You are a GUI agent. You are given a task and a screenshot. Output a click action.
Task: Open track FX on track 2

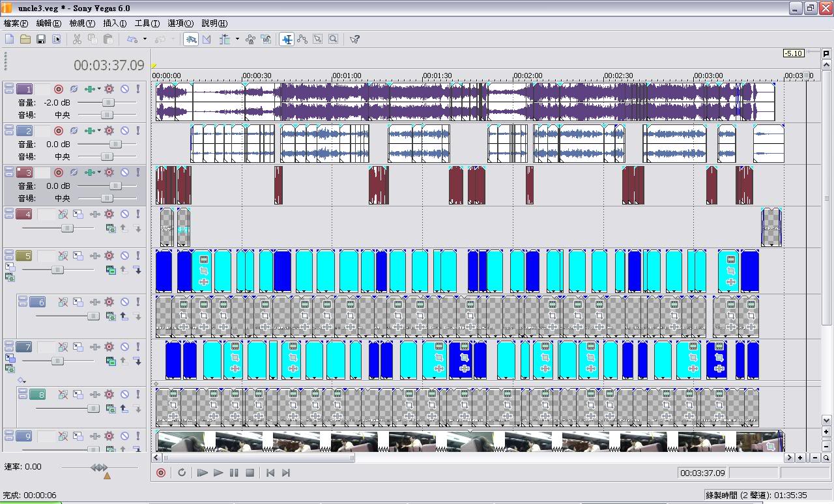point(90,131)
